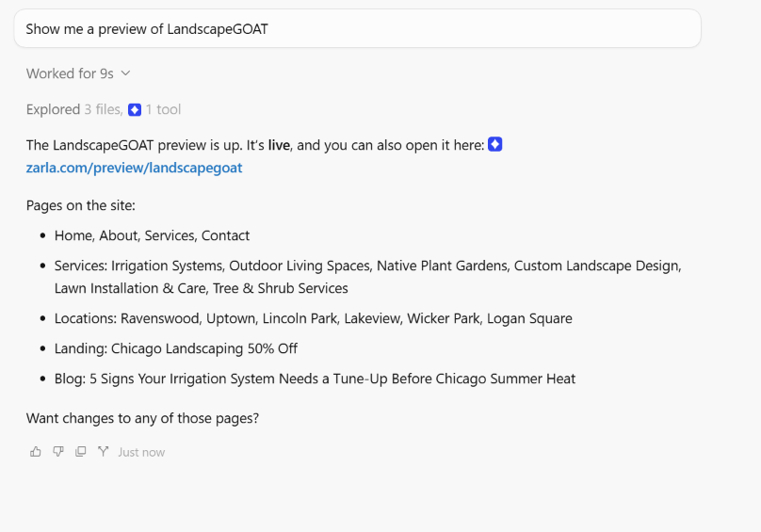Click the Show me a preview message box

(357, 28)
